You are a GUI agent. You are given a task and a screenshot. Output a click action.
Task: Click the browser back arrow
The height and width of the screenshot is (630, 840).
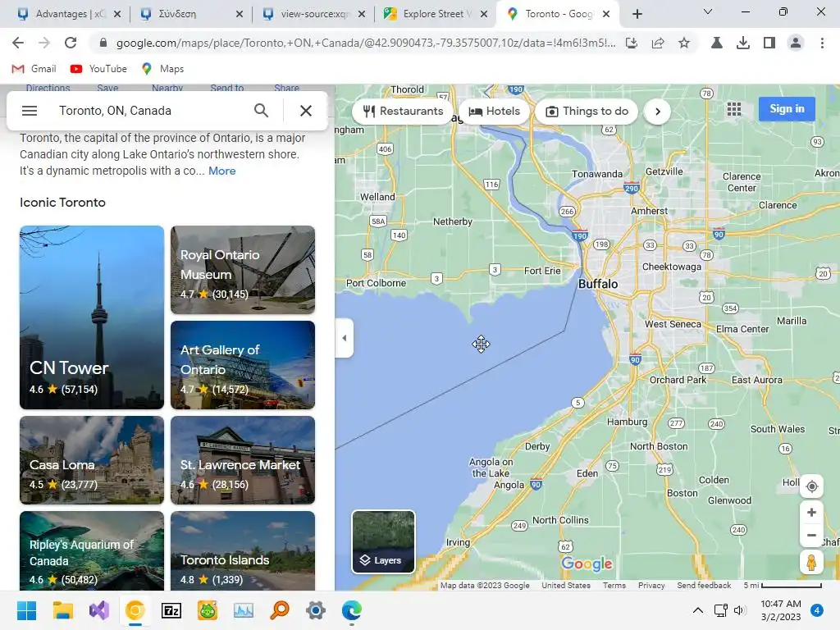[18, 43]
